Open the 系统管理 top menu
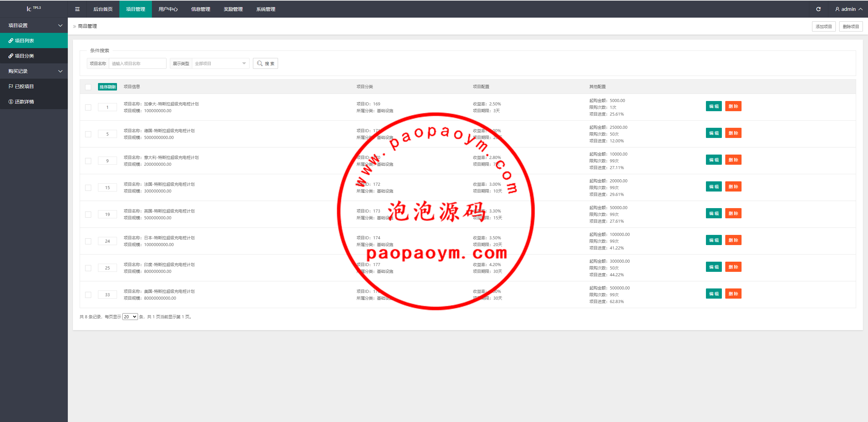The height and width of the screenshot is (422, 868). tap(265, 9)
